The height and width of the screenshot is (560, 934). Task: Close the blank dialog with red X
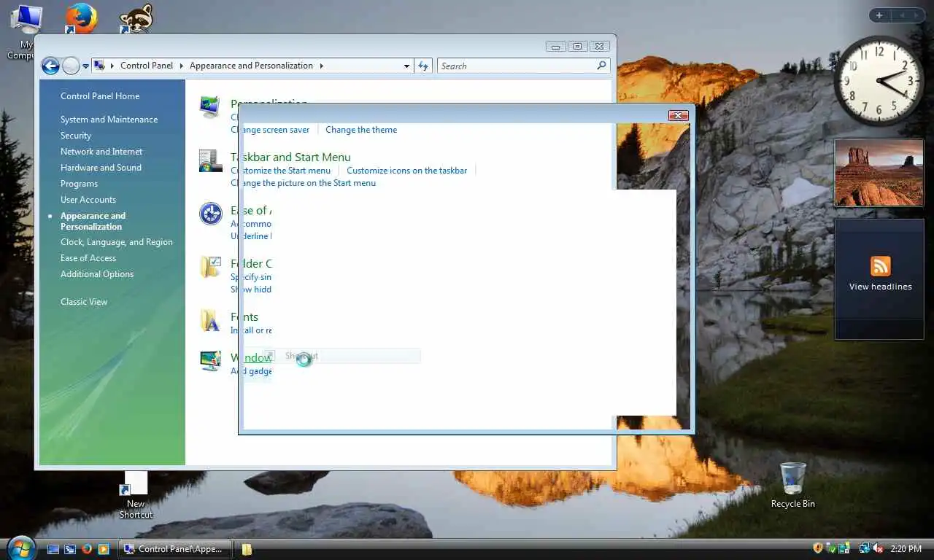[679, 115]
